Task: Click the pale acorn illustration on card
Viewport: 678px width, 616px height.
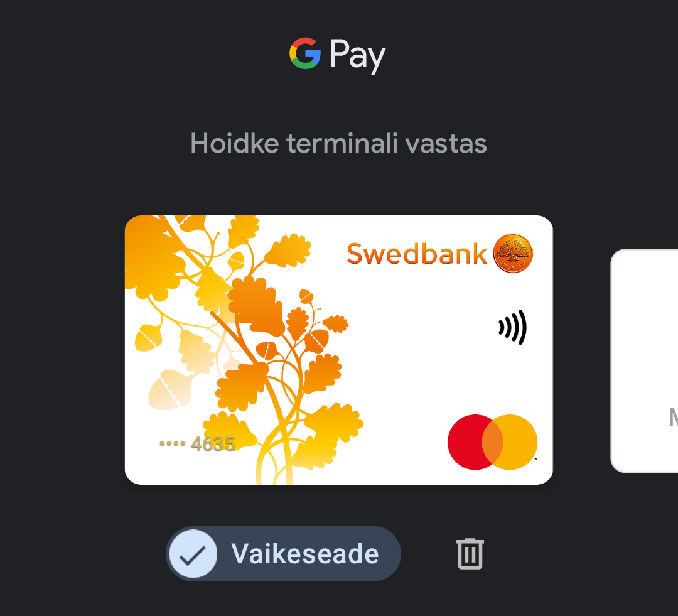Action: point(170,389)
